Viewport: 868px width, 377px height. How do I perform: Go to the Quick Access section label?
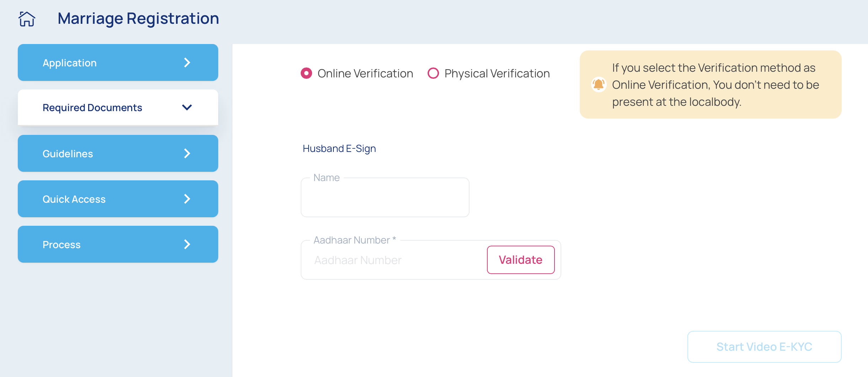click(74, 199)
